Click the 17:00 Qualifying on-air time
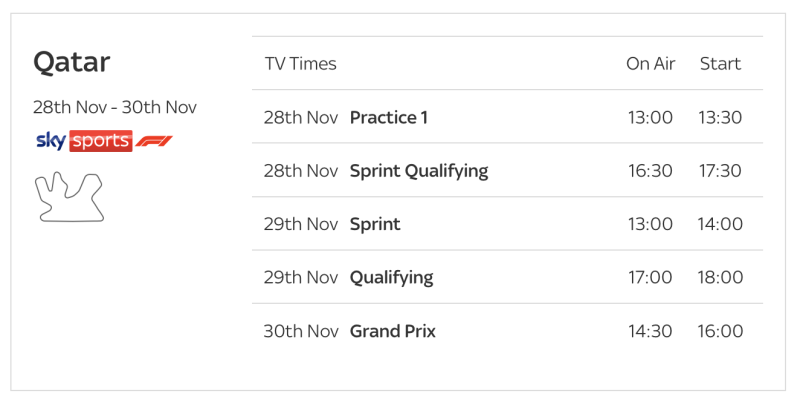Screen dimensions: 800x402 pyautogui.click(x=650, y=277)
